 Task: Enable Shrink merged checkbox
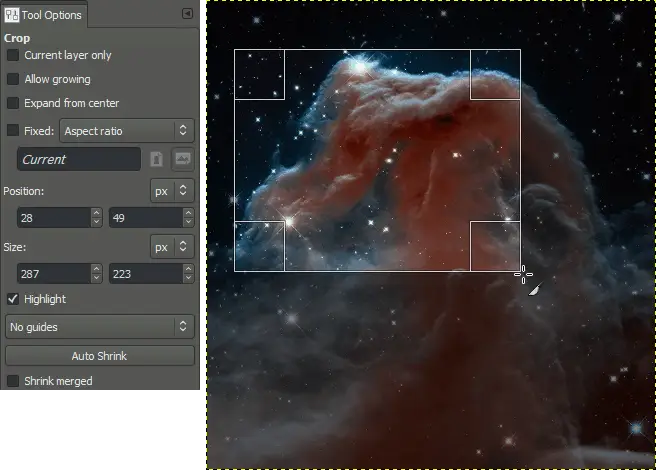pyautogui.click(x=13, y=381)
